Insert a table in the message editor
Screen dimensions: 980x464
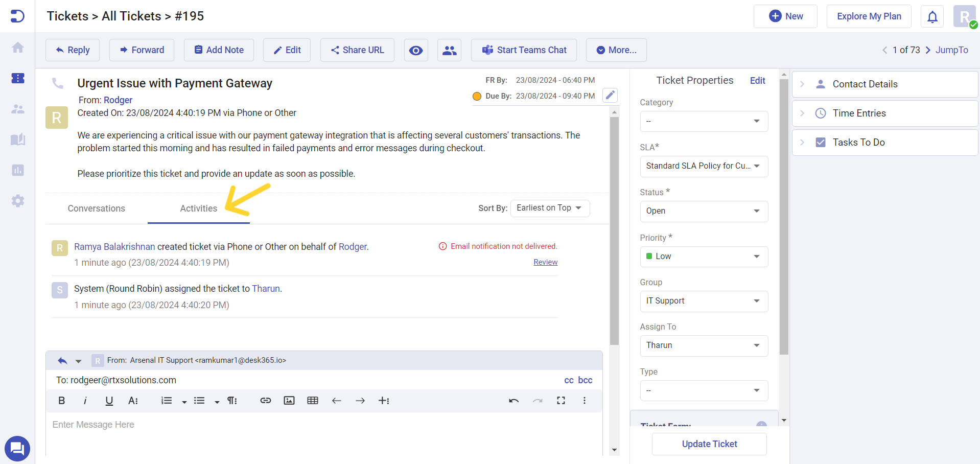click(x=313, y=401)
